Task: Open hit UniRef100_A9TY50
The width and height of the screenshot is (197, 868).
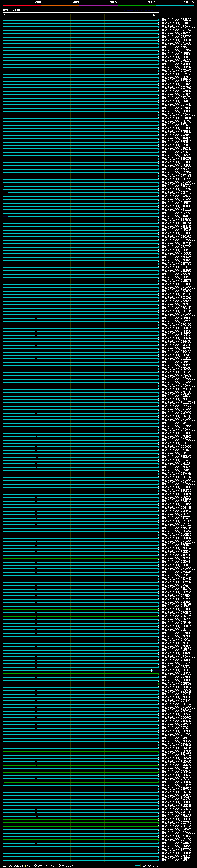Action: pos(177,30)
